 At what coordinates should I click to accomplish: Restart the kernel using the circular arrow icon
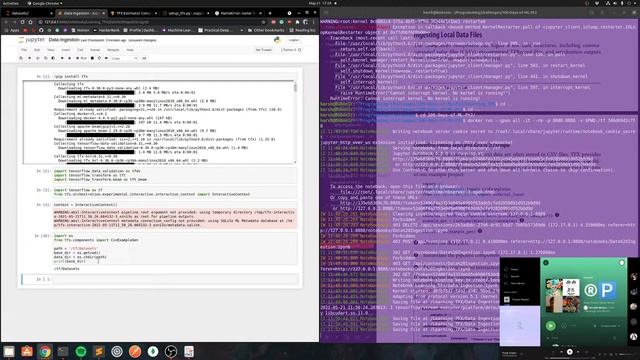point(99,58)
